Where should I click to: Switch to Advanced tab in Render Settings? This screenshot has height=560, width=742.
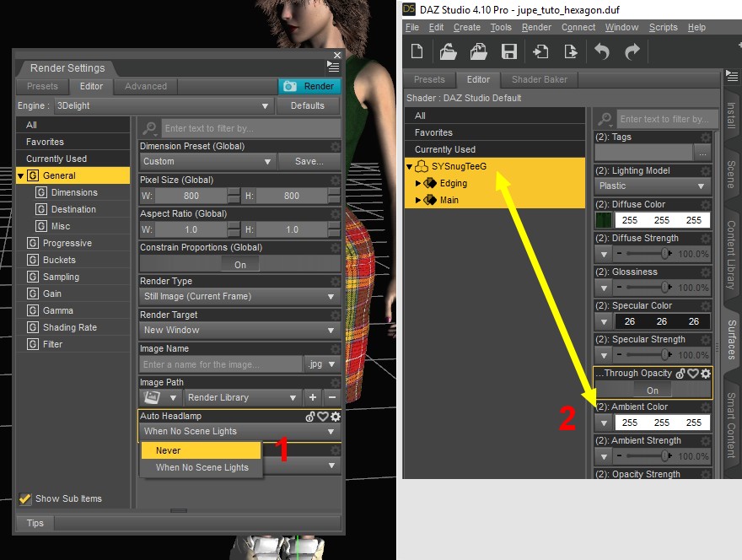[x=146, y=86]
